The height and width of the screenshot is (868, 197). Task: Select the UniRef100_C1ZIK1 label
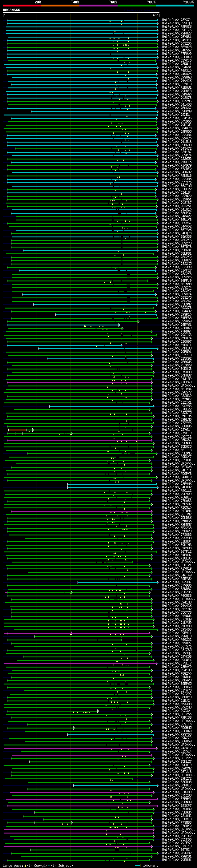click(177, 403)
